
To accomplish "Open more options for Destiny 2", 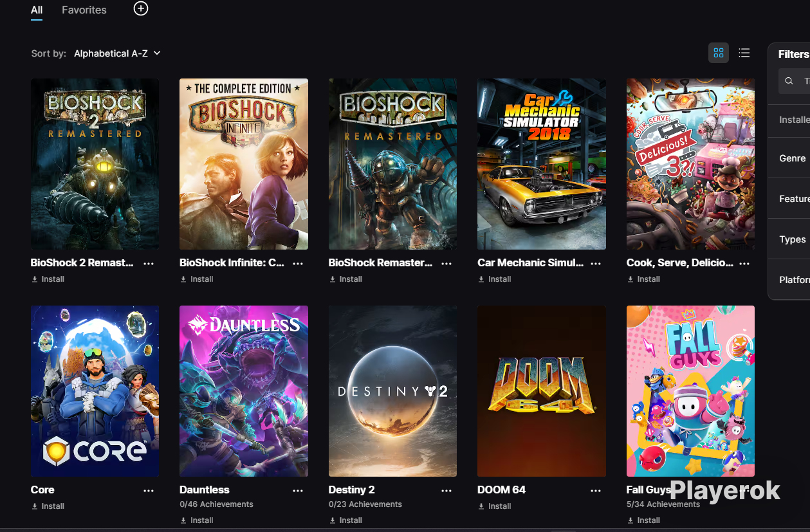I will tap(446, 491).
